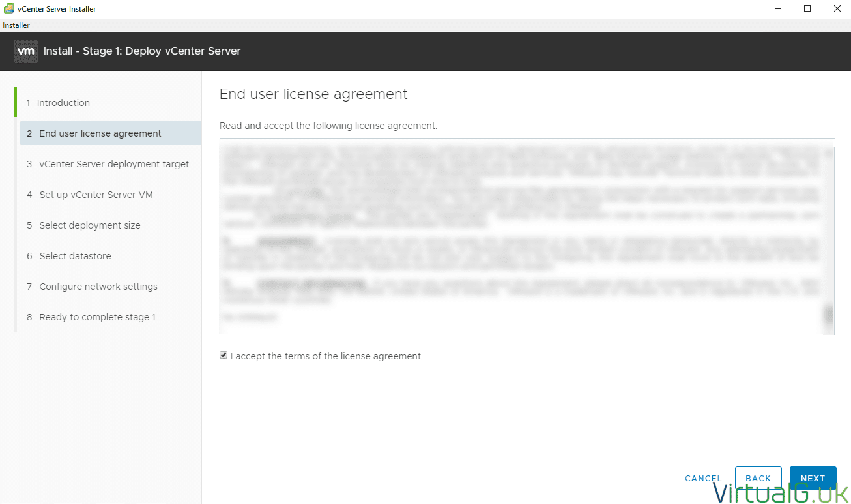
Task: Open the Installer menu
Action: 16,25
